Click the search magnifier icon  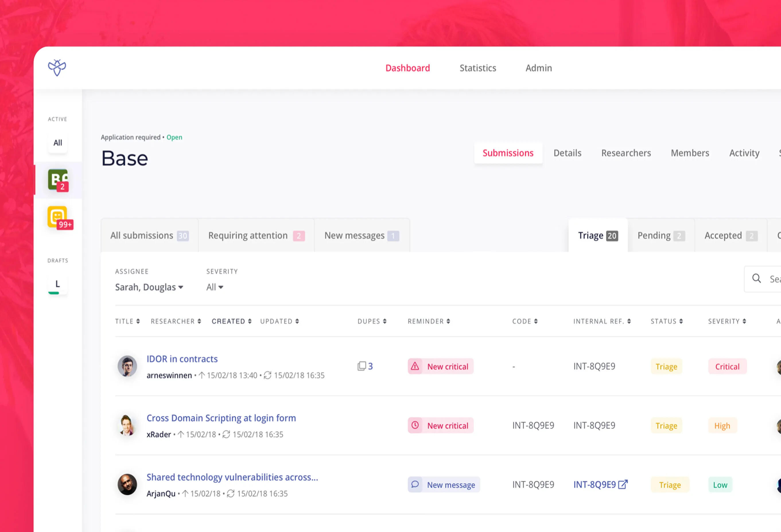tap(756, 278)
